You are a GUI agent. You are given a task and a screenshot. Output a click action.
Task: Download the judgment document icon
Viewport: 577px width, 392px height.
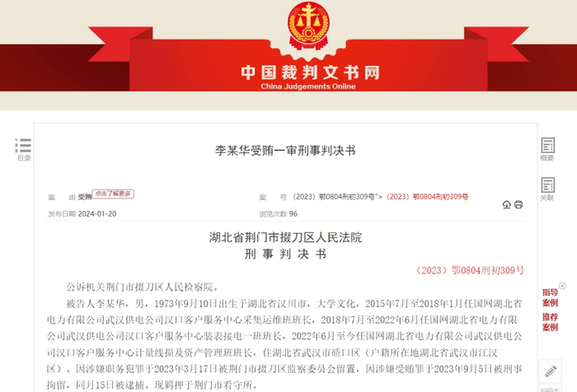tap(507, 204)
